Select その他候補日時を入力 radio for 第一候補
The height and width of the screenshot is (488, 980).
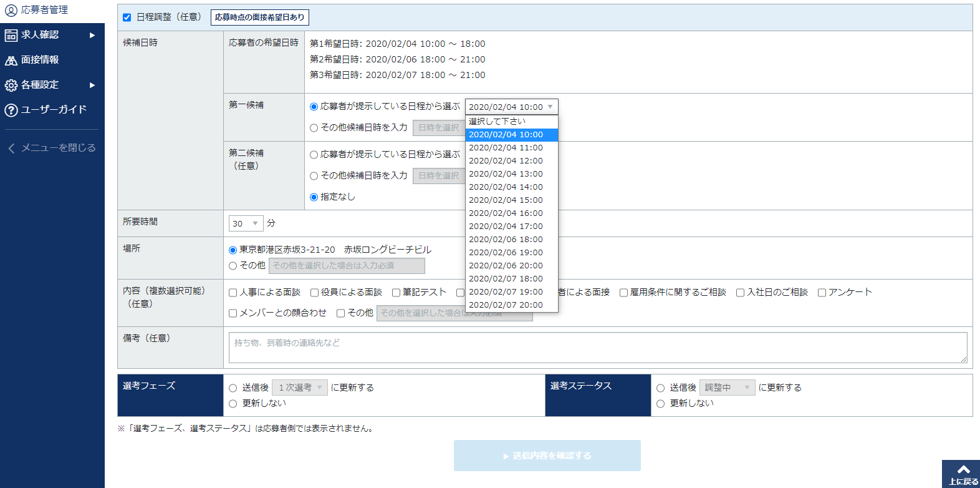tap(314, 128)
